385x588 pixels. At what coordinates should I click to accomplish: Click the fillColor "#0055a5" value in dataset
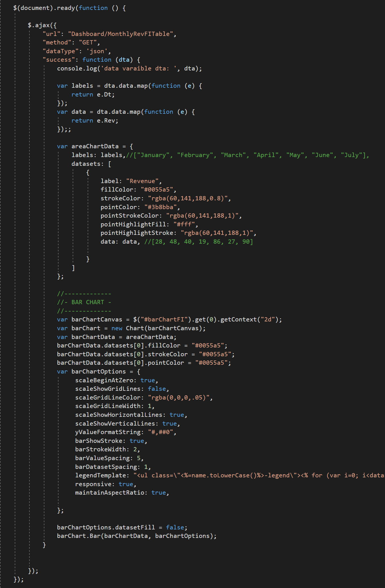157,190
